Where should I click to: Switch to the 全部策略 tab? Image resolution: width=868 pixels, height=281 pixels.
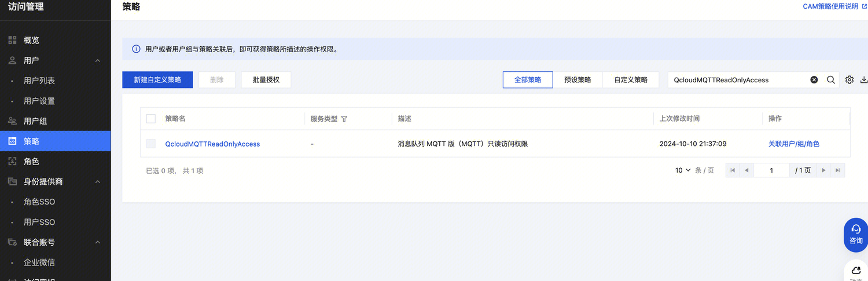click(528, 80)
